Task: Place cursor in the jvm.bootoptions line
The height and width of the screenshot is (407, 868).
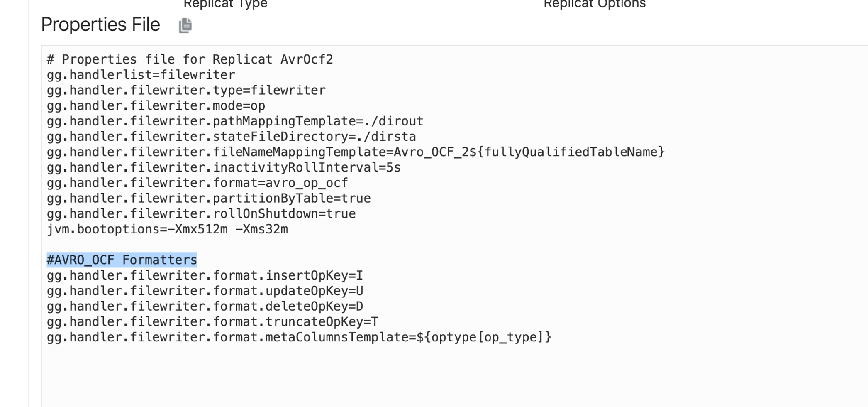Action: pos(167,229)
